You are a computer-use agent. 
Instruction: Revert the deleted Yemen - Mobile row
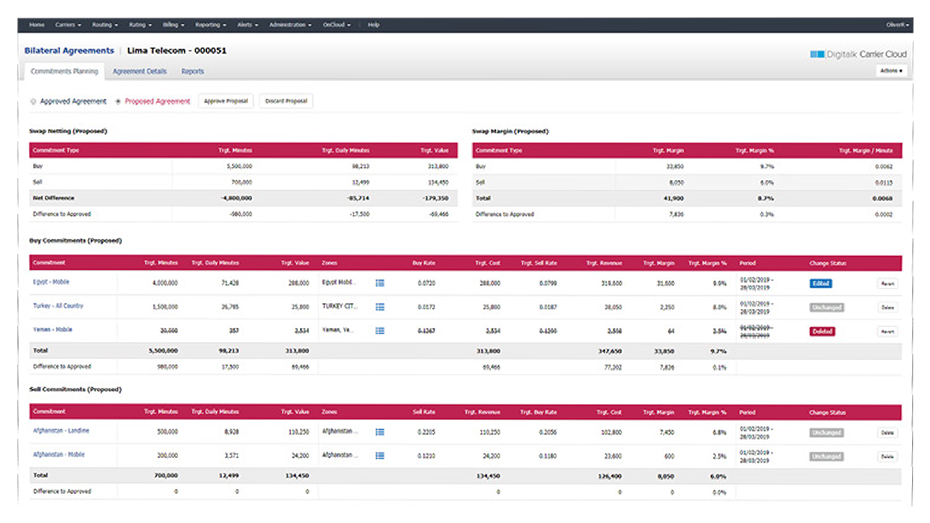tap(887, 331)
